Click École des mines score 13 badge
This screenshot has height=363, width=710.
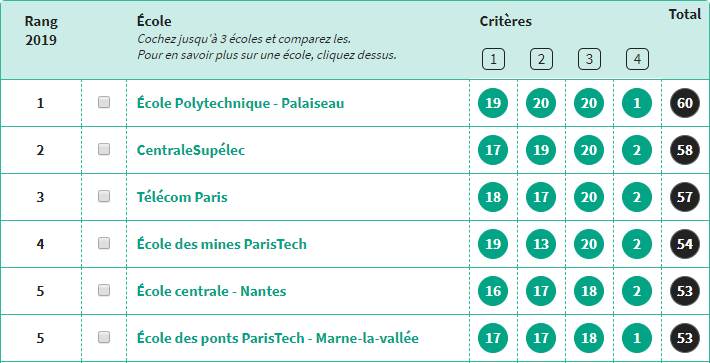click(541, 244)
